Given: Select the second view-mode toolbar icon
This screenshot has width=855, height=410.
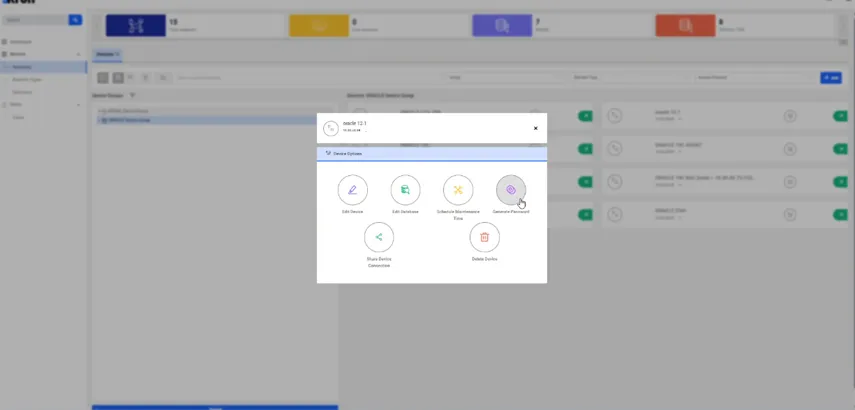Looking at the screenshot, I should point(118,78).
